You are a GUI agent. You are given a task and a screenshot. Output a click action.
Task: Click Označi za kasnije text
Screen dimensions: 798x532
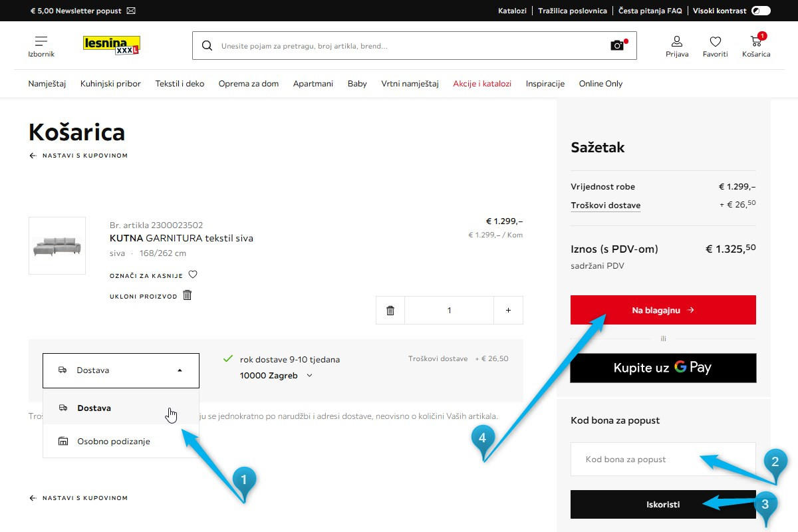click(x=146, y=275)
